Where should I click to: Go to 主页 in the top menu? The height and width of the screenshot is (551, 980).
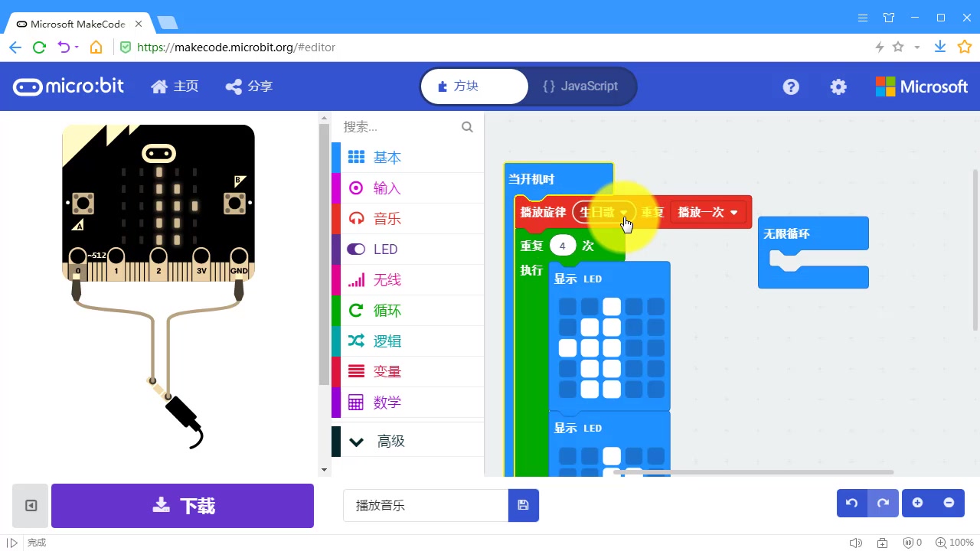[x=175, y=86]
